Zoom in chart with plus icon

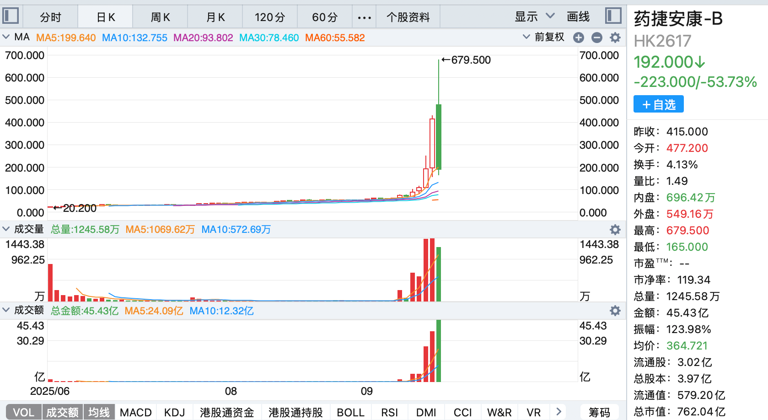point(579,38)
